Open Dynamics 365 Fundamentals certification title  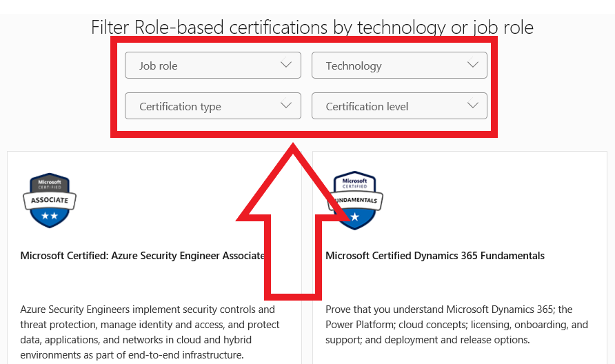point(435,256)
